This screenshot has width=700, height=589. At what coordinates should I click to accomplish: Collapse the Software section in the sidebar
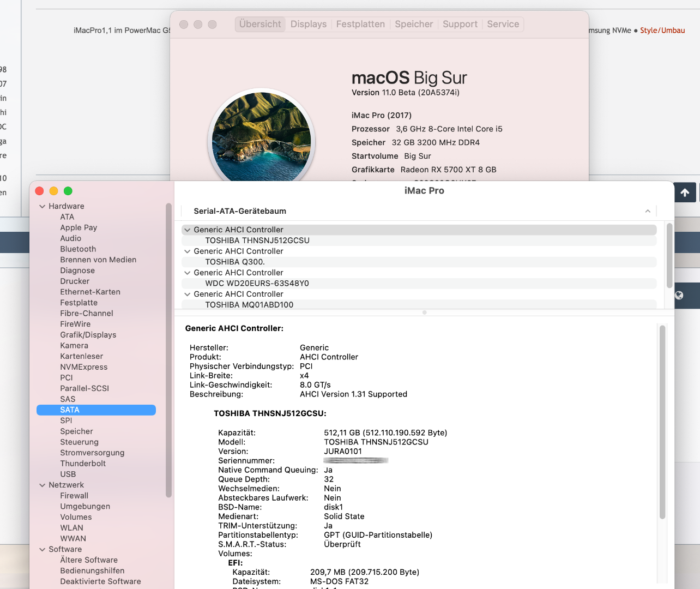pyautogui.click(x=43, y=550)
